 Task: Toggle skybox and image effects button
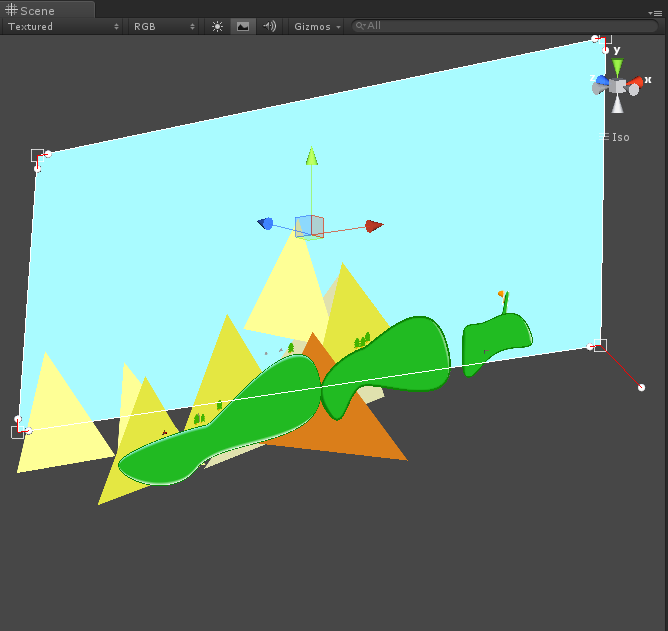[243, 26]
